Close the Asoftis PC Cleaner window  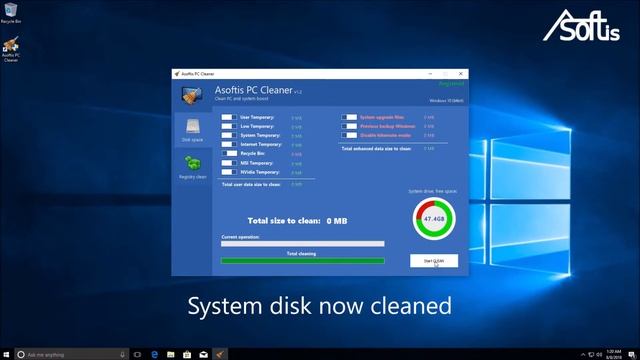point(460,74)
